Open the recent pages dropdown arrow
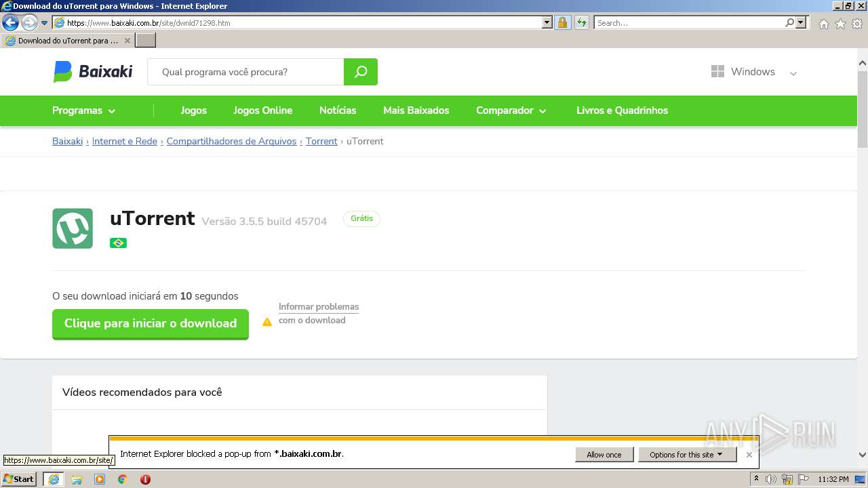 45,23
